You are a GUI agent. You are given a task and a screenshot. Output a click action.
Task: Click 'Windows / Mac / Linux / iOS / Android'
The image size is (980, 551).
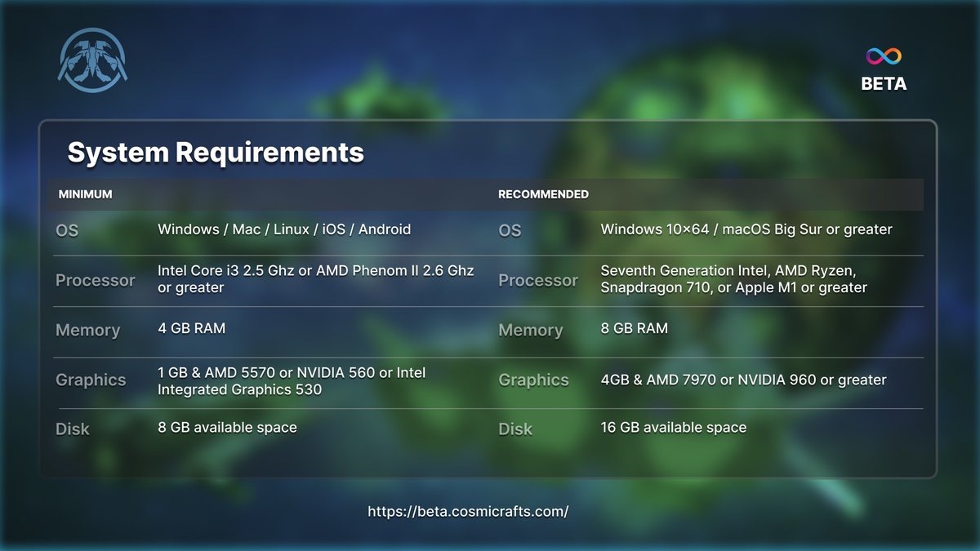[284, 229]
